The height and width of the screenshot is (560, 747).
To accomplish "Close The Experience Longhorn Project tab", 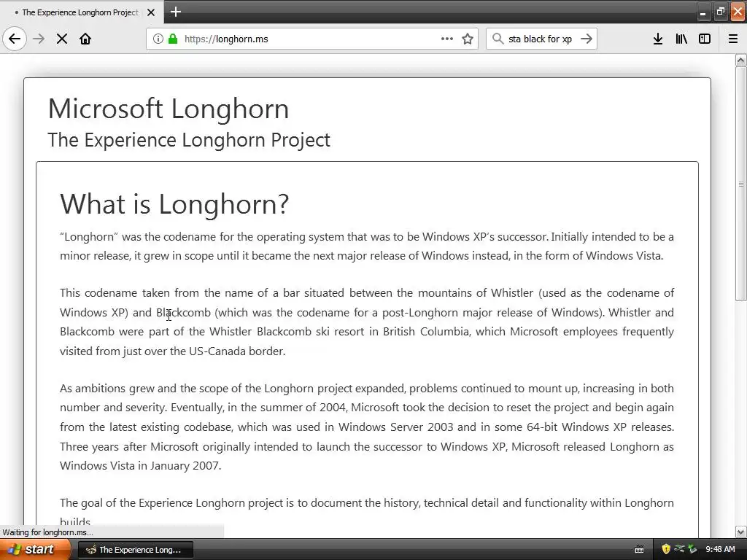I will (151, 12).
